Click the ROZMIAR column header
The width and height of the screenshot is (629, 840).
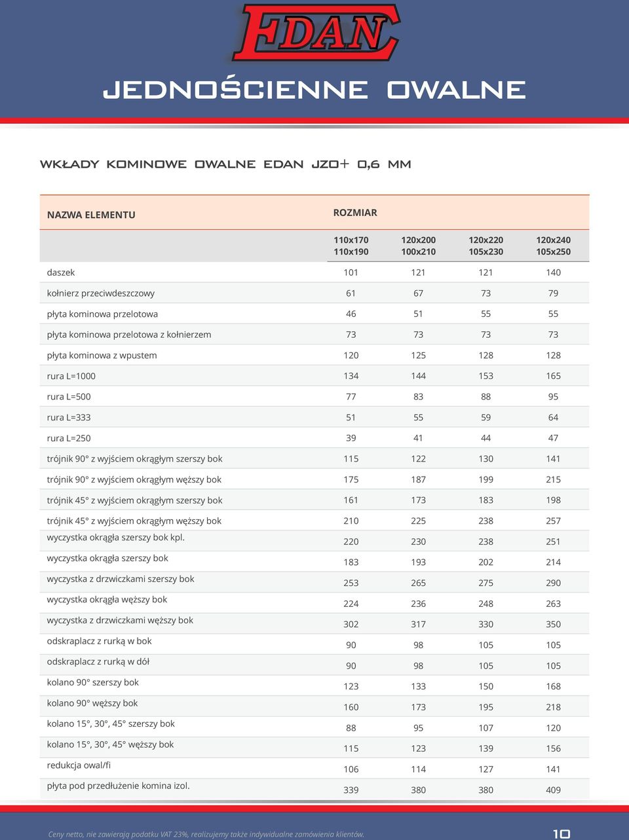click(355, 213)
